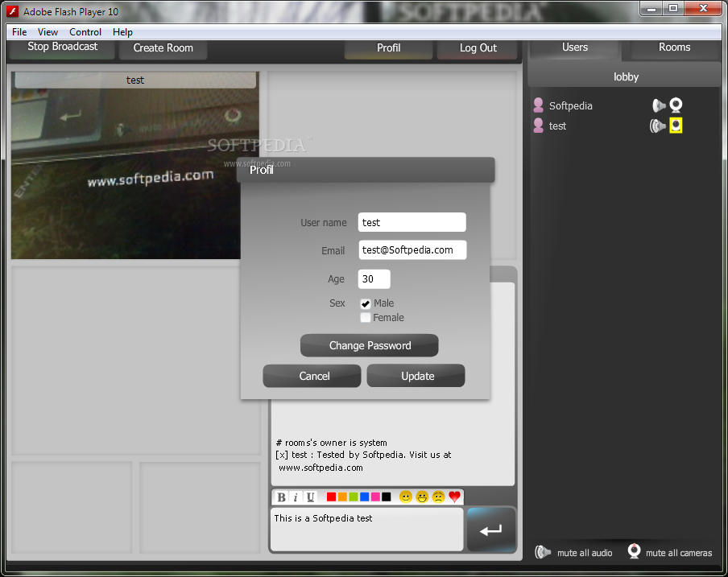
Task: Open the Control menu
Action: pos(85,32)
